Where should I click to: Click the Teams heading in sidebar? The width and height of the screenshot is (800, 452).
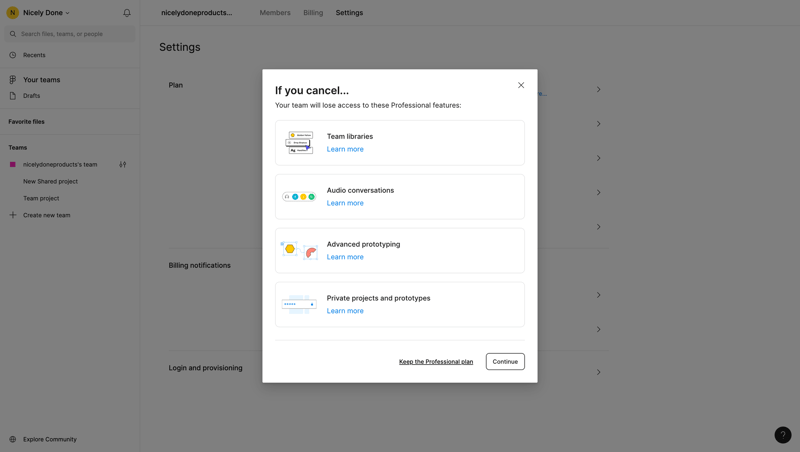coord(18,147)
